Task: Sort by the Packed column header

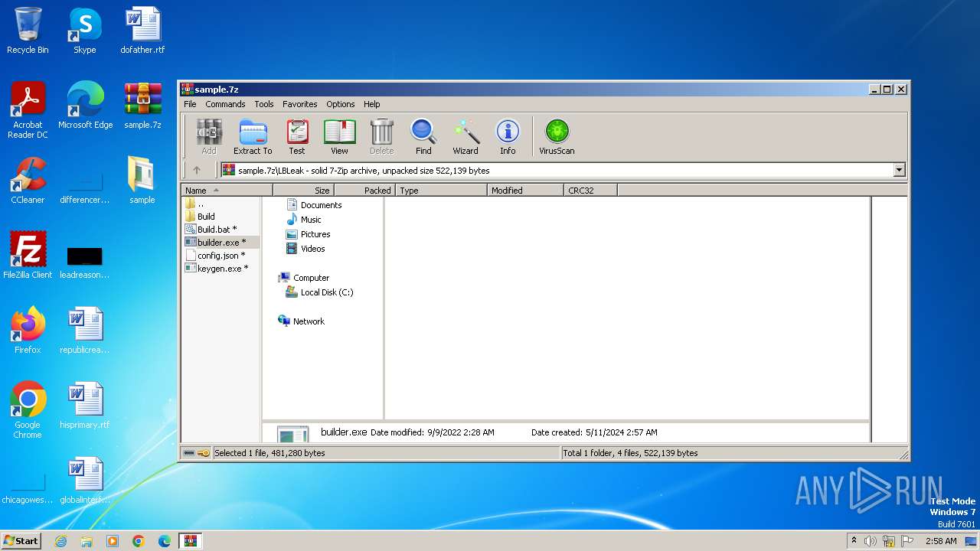Action: click(x=364, y=191)
